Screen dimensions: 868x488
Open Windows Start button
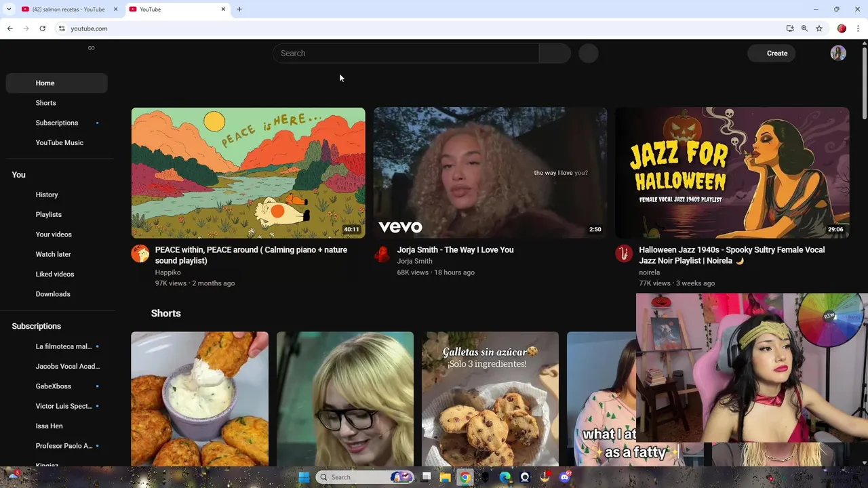[304, 477]
